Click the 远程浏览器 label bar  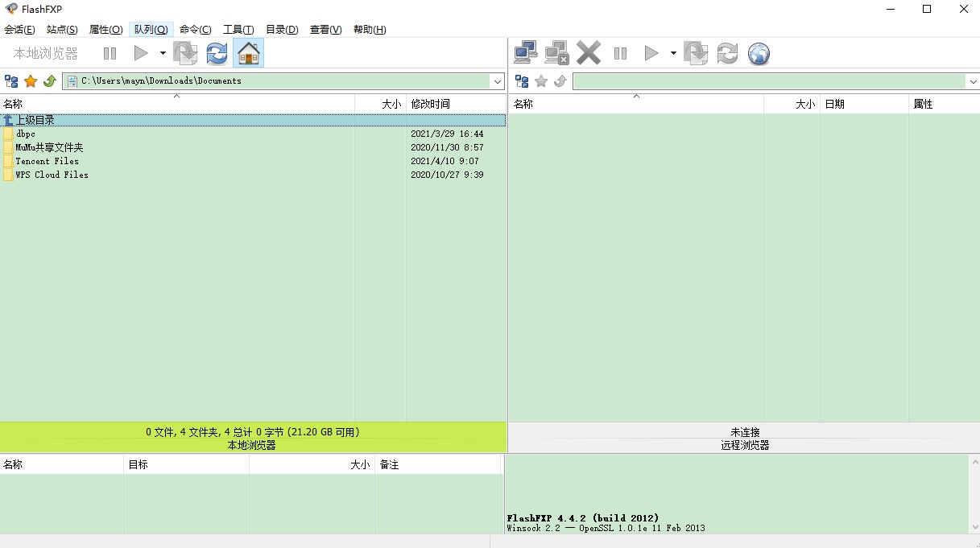pyautogui.click(x=745, y=445)
